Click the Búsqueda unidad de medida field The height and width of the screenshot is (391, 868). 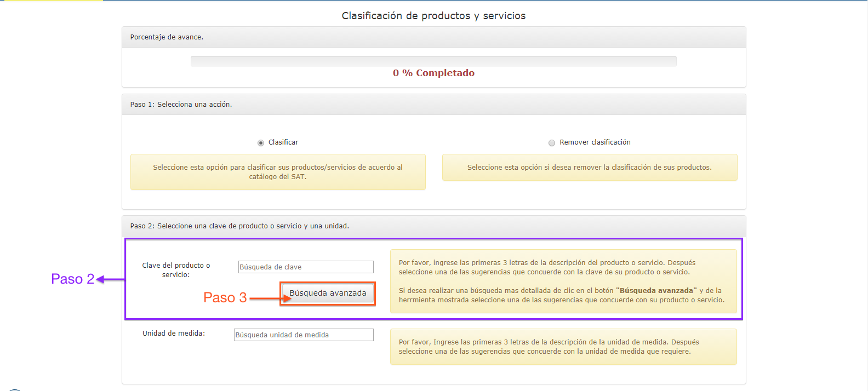coord(304,335)
